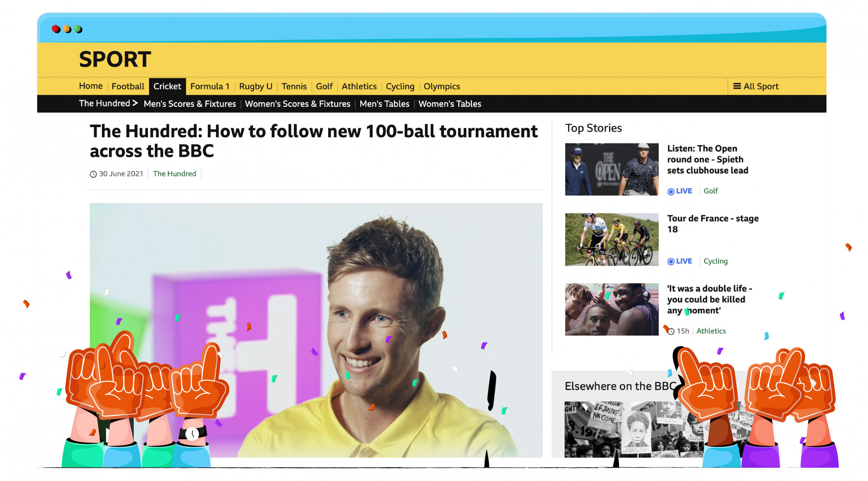Screen dimensions: 868x481
Task: Open the Tour de France stage 18 story
Action: click(x=712, y=223)
